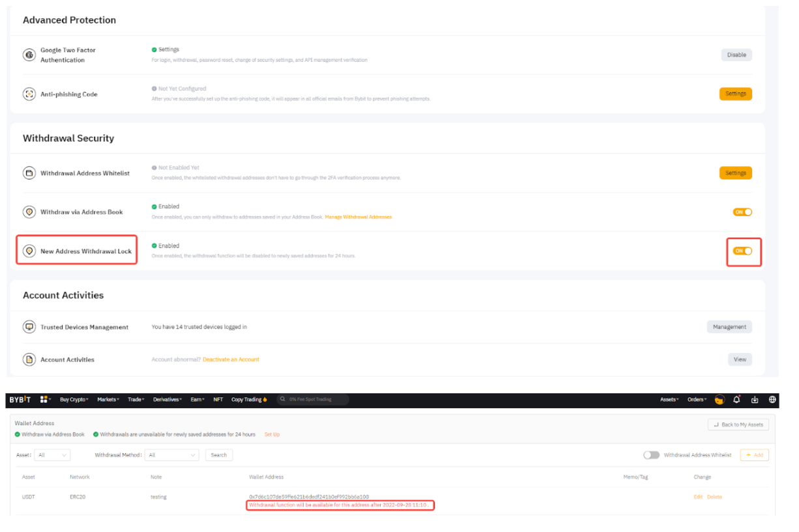The height and width of the screenshot is (532, 799).
Task: Click the Anti-phishing Code icon
Action: (x=29, y=94)
